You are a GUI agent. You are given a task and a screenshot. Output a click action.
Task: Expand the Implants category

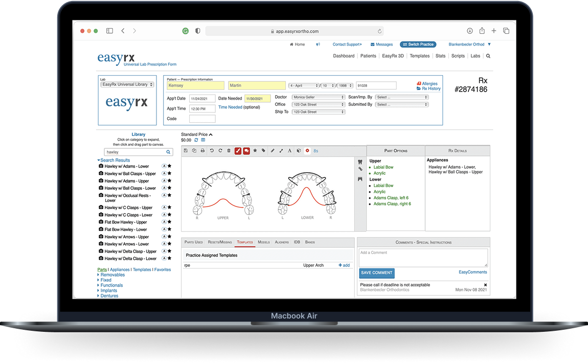click(x=107, y=290)
